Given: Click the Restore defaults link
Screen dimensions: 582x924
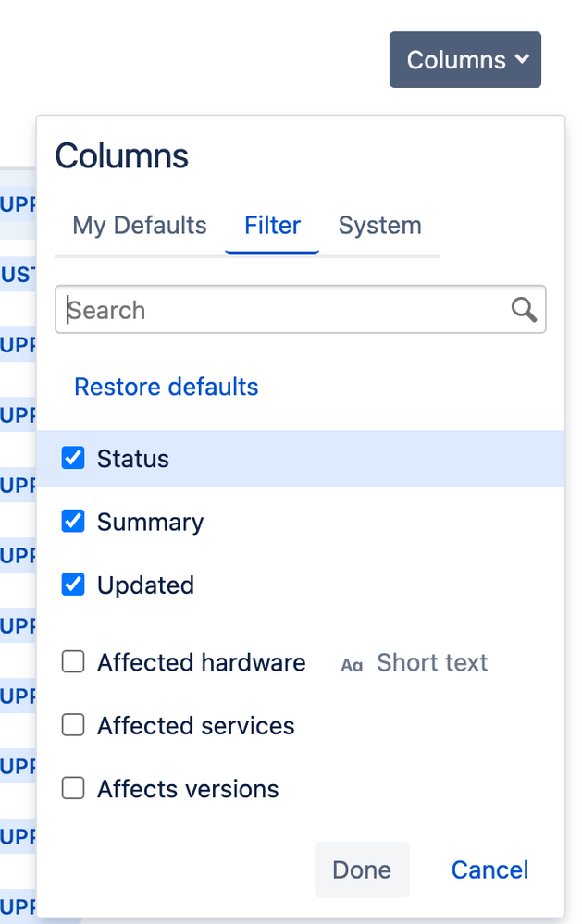Looking at the screenshot, I should pyautogui.click(x=167, y=387).
